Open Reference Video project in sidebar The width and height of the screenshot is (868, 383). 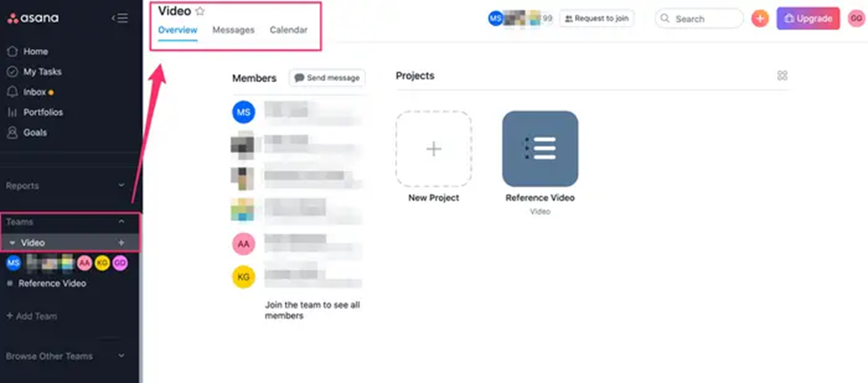[x=52, y=283]
